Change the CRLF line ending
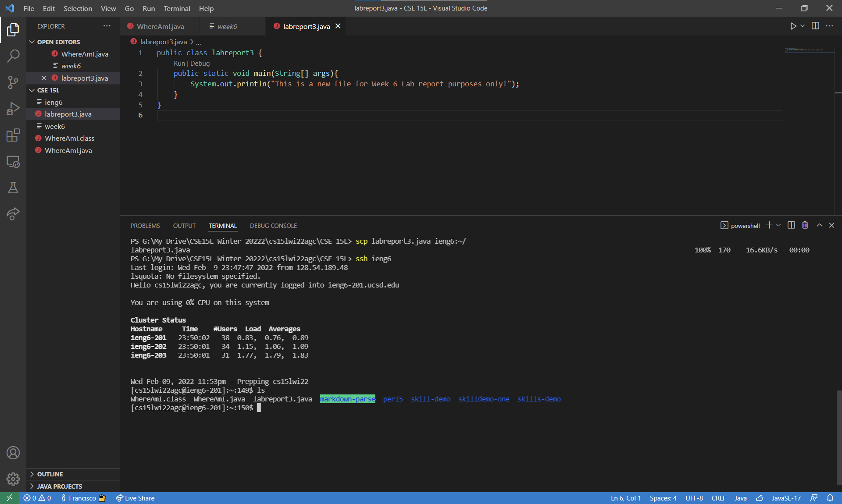Image resolution: width=842 pixels, height=504 pixels. point(718,498)
